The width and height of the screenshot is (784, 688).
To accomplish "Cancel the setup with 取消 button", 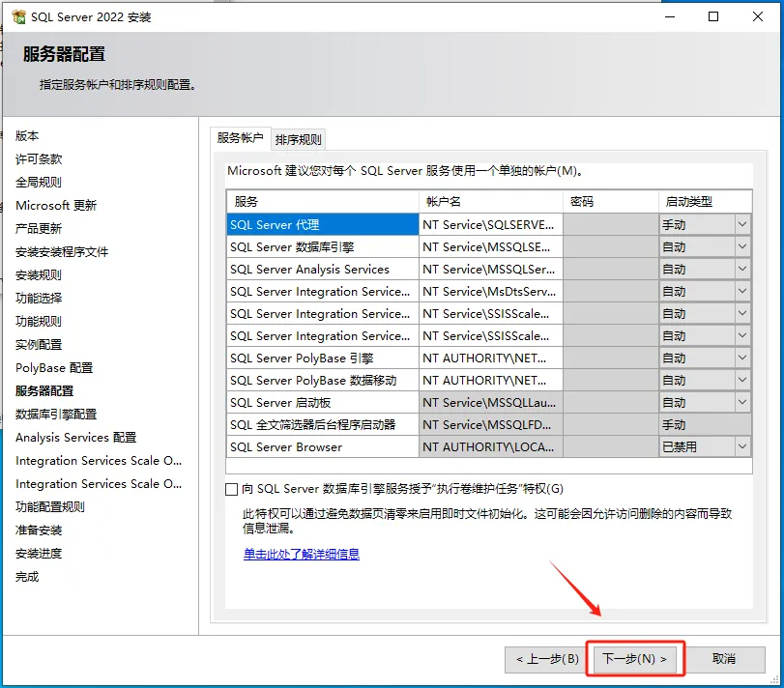I will (x=723, y=660).
